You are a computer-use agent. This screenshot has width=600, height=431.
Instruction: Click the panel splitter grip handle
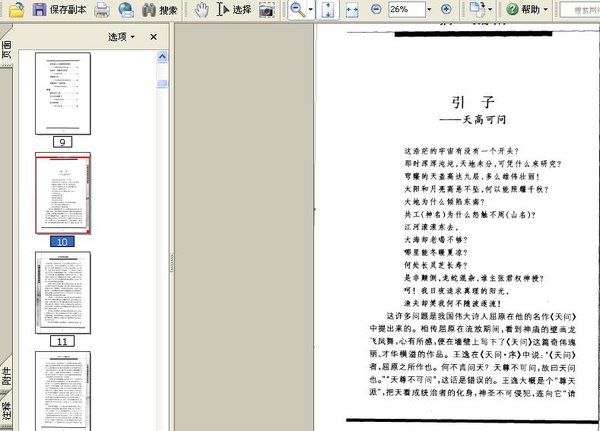[x=172, y=263]
